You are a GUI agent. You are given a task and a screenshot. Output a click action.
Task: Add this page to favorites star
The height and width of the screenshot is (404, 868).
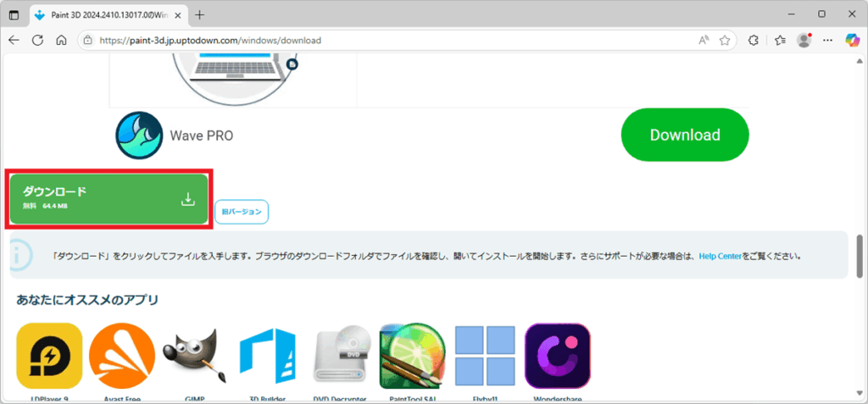click(x=724, y=41)
